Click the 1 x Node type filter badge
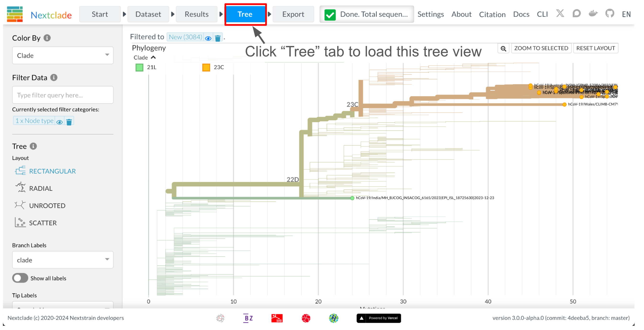 [34, 121]
